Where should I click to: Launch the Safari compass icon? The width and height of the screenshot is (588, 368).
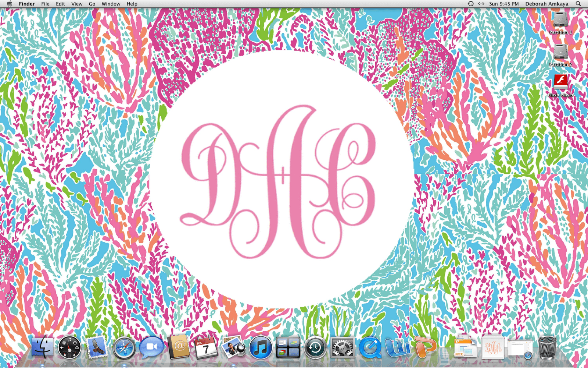click(x=124, y=348)
